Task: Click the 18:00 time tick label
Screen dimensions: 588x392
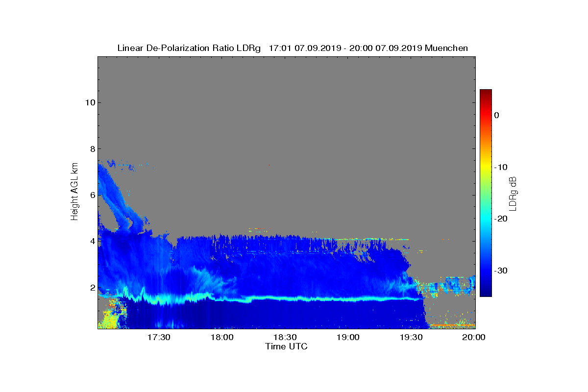Action: 222,338
